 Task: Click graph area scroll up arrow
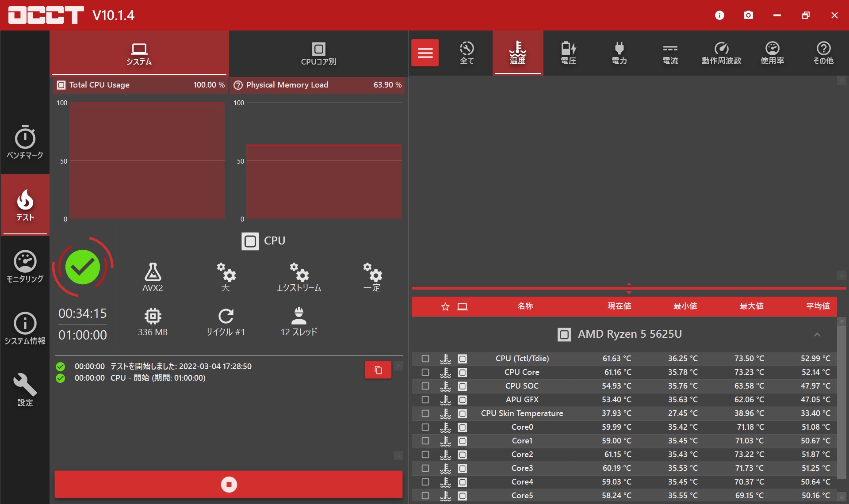tap(841, 81)
